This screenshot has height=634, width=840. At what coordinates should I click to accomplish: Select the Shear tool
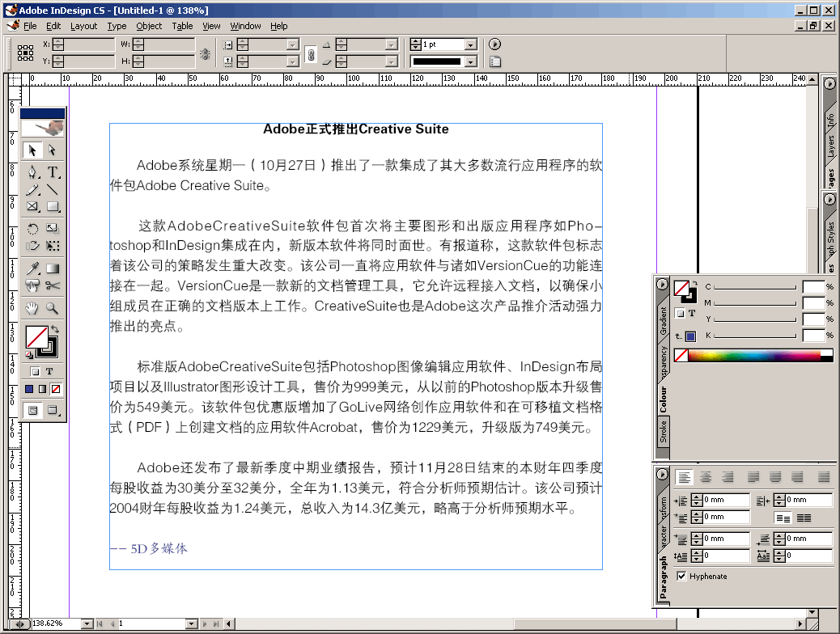tap(32, 246)
